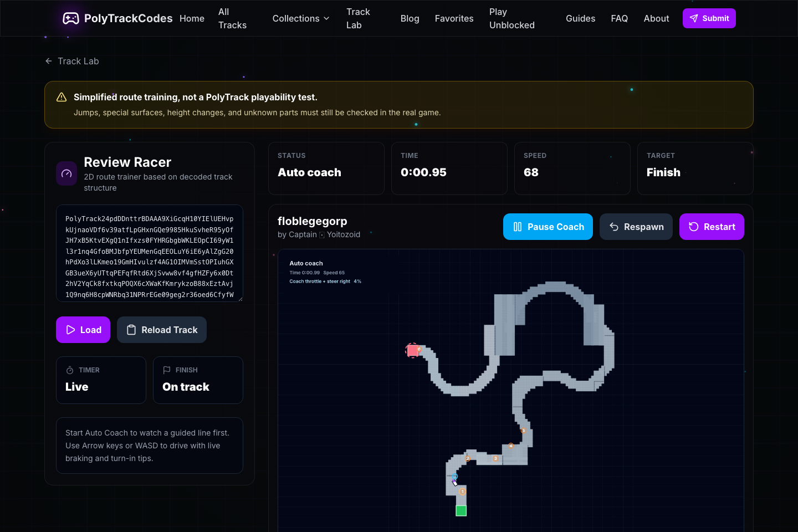
Task: Click the Target Finish value
Action: tap(663, 172)
